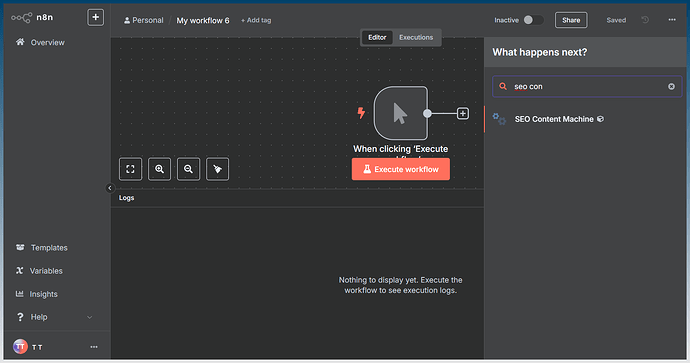690x363 pixels.
Task: Select the Editor tab
Action: [x=377, y=37]
